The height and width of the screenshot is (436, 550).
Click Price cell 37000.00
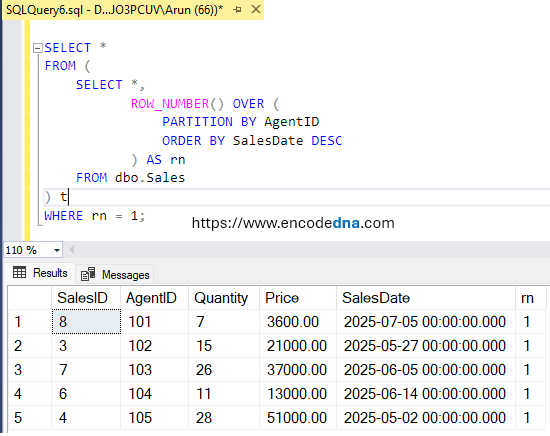pyautogui.click(x=298, y=370)
